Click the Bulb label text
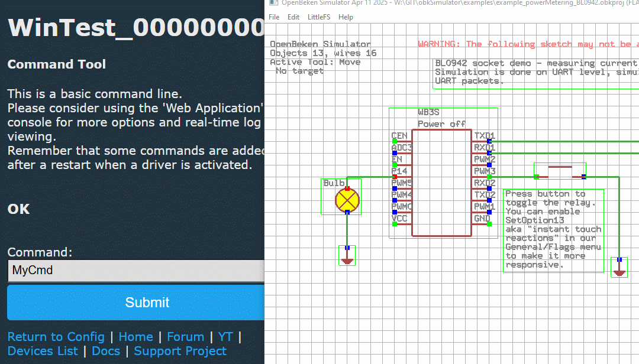Image resolution: width=639 pixels, height=364 pixels. [x=334, y=183]
